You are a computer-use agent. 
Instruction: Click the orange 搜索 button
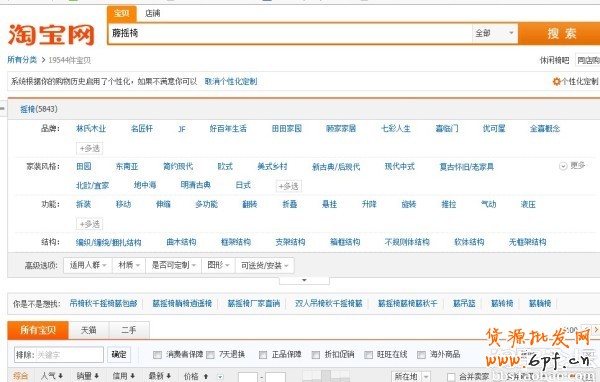click(560, 33)
